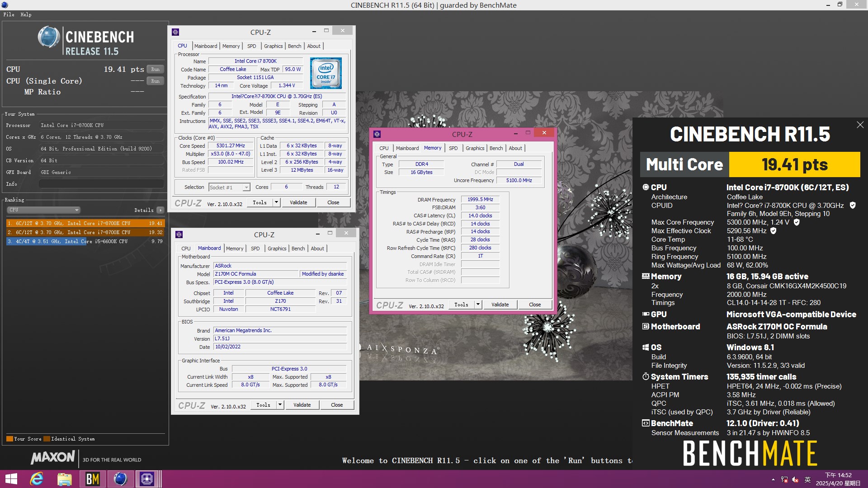
Task: Click the GFX Board field
Action: [101, 172]
